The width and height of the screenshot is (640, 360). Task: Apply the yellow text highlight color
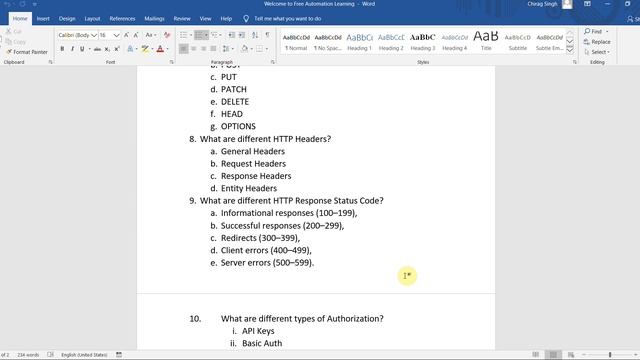click(x=145, y=49)
